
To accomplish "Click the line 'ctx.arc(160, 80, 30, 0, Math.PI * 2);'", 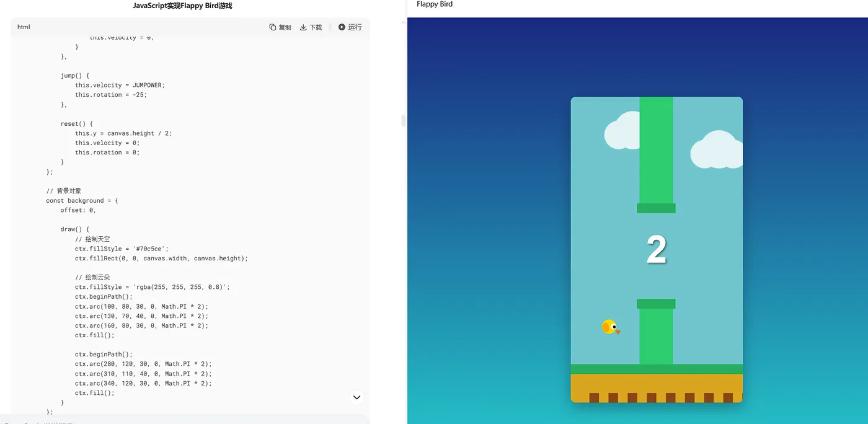I will (x=142, y=325).
